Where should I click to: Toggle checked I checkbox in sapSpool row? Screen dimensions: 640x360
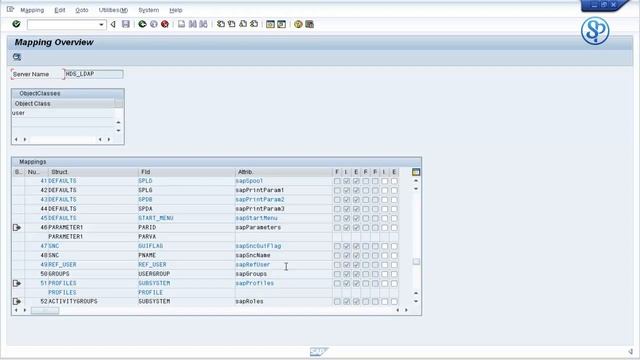pyautogui.click(x=347, y=181)
